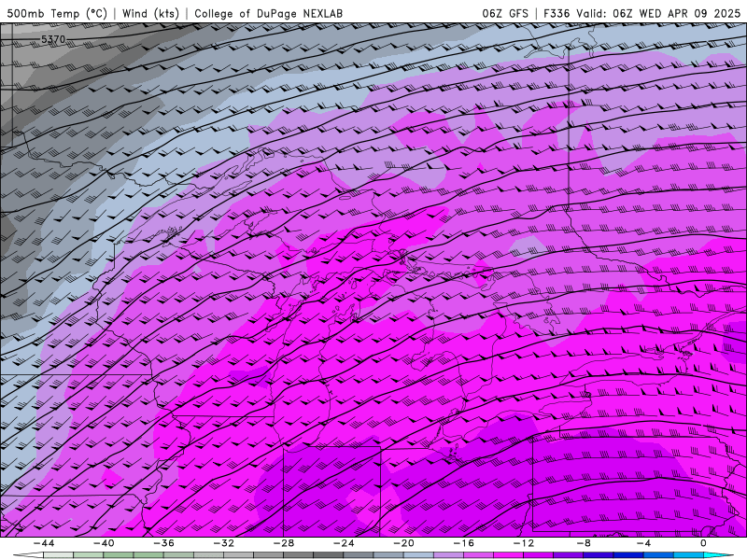Click the "06Z GFS" model run text
Viewport: 747px width, 560px height.
tap(505, 13)
